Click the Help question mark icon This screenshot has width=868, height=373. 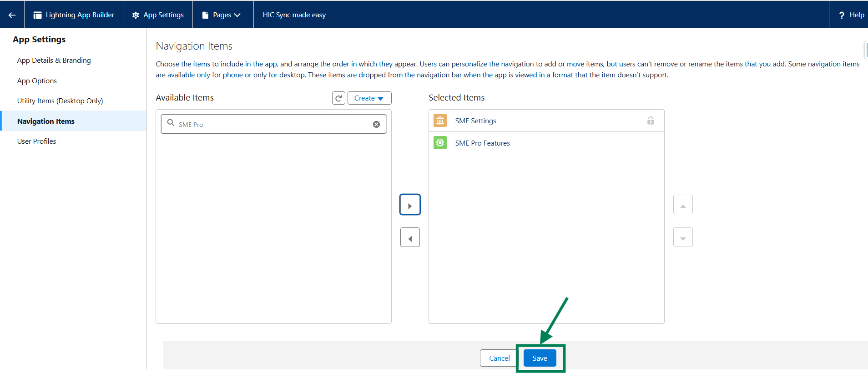point(842,15)
